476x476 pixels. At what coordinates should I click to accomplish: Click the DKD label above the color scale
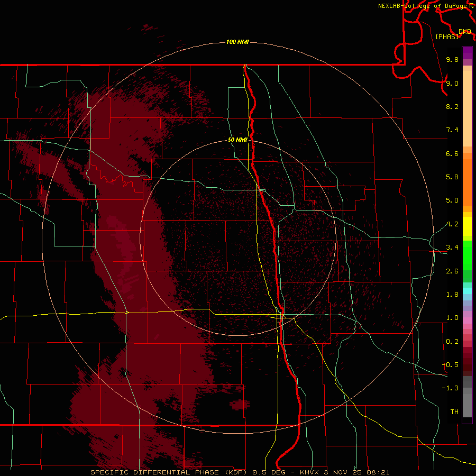tap(465, 32)
